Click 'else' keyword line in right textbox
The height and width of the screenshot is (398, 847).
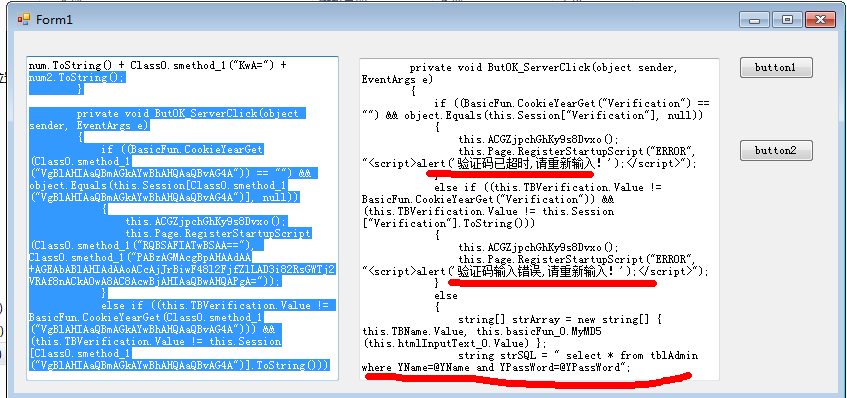coord(446,295)
